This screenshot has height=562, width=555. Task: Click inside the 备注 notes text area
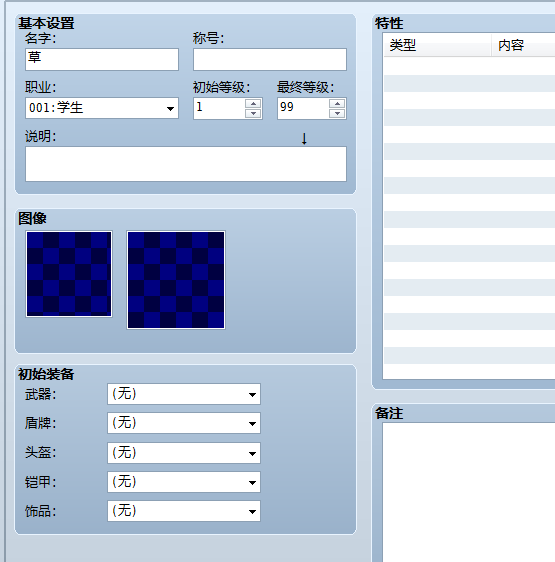(469, 492)
